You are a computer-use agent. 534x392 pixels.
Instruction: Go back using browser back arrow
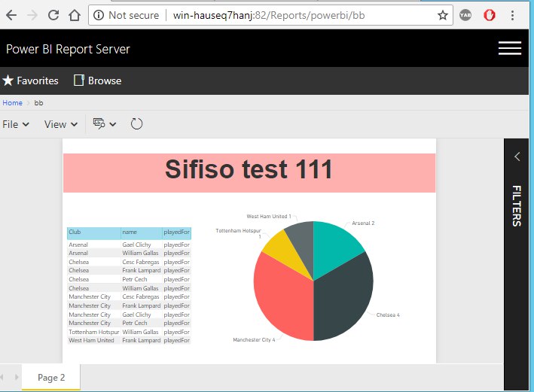(x=11, y=15)
